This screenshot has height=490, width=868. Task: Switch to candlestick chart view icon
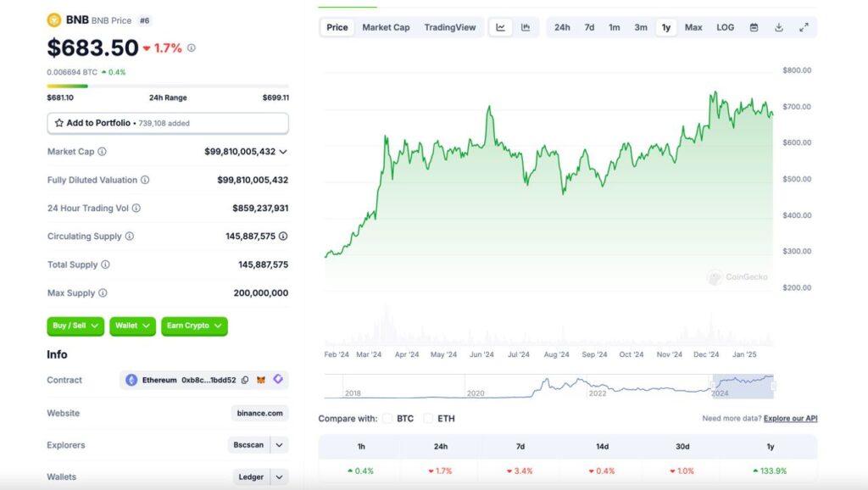526,27
